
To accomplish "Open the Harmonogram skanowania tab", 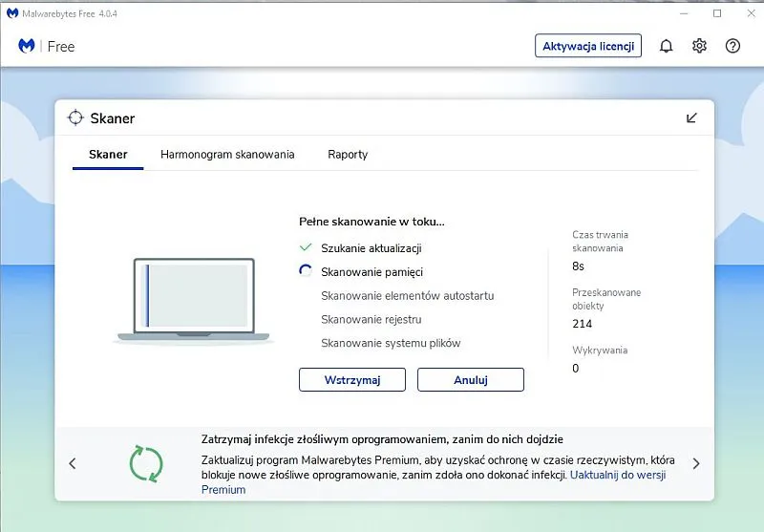I will pyautogui.click(x=227, y=155).
